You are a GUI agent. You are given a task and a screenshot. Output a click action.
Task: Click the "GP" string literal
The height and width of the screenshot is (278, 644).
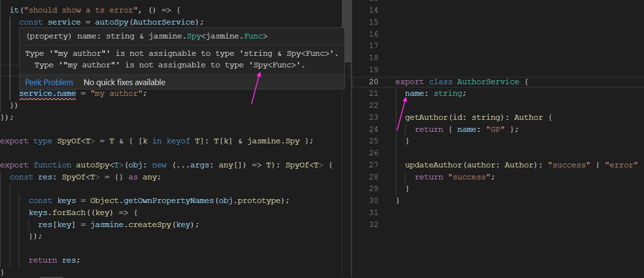coord(495,129)
